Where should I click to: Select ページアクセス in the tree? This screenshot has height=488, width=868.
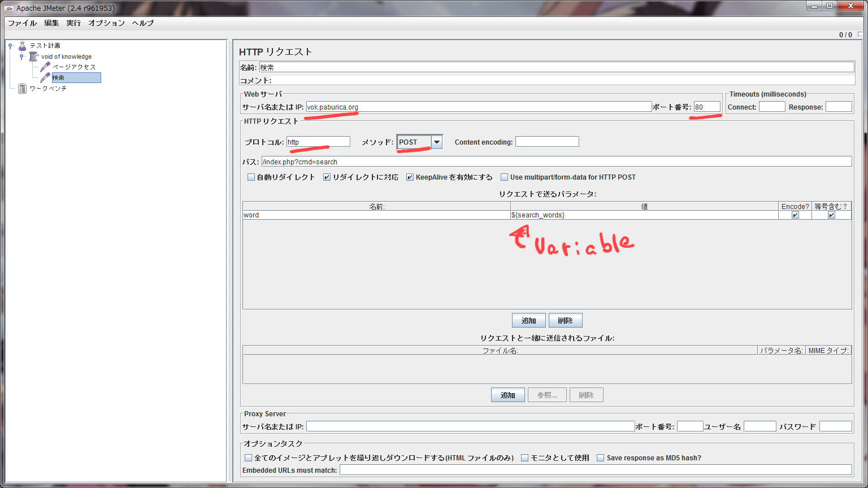(74, 67)
